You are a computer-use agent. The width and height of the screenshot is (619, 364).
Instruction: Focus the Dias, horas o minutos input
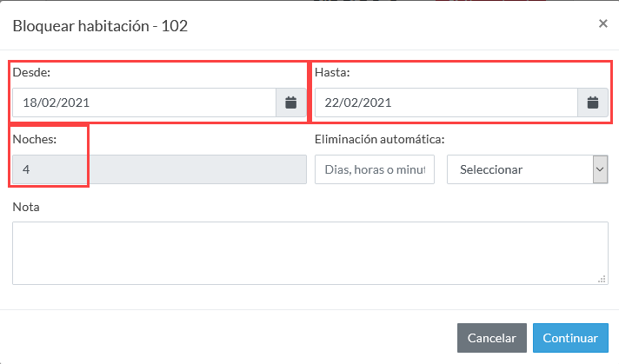point(375,169)
